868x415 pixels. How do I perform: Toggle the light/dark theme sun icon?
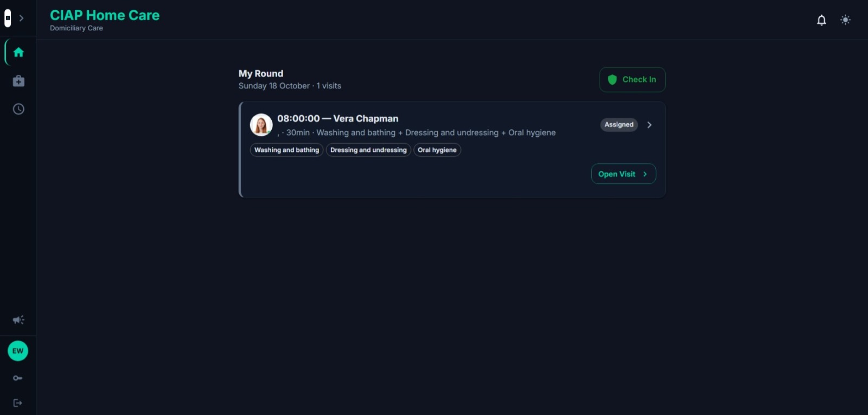[845, 20]
